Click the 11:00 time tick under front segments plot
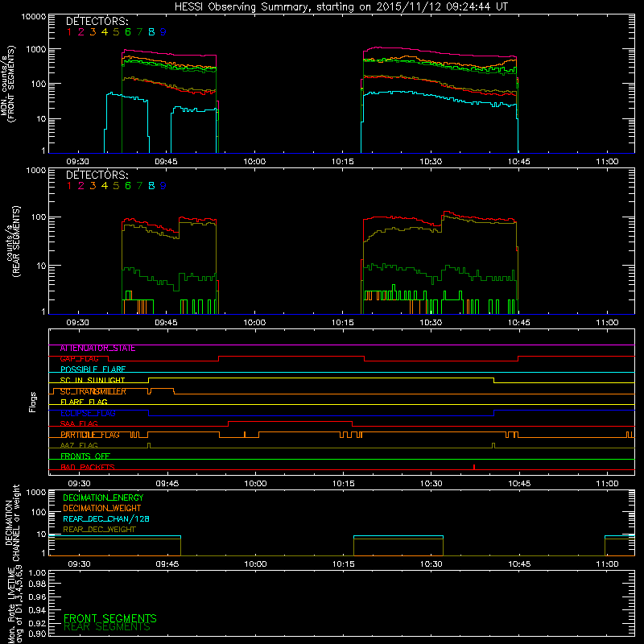The width and height of the screenshot is (644, 644). 607,162
